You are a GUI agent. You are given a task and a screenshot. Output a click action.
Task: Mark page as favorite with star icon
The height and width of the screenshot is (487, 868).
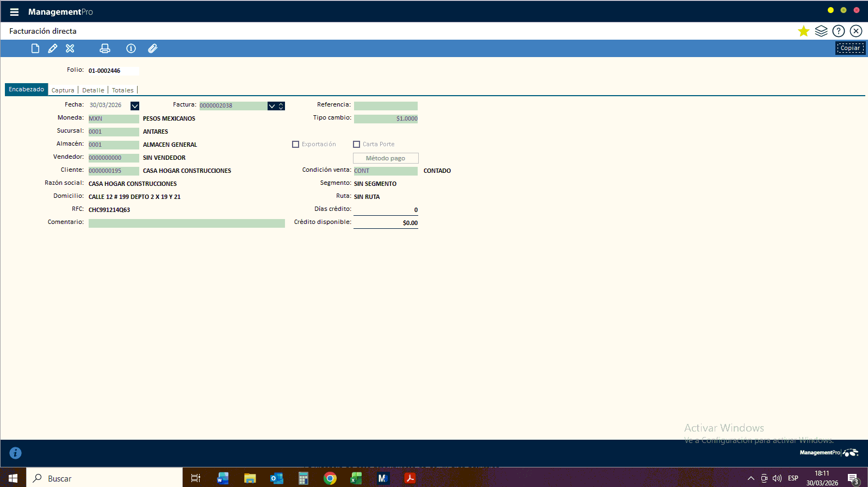click(x=803, y=31)
